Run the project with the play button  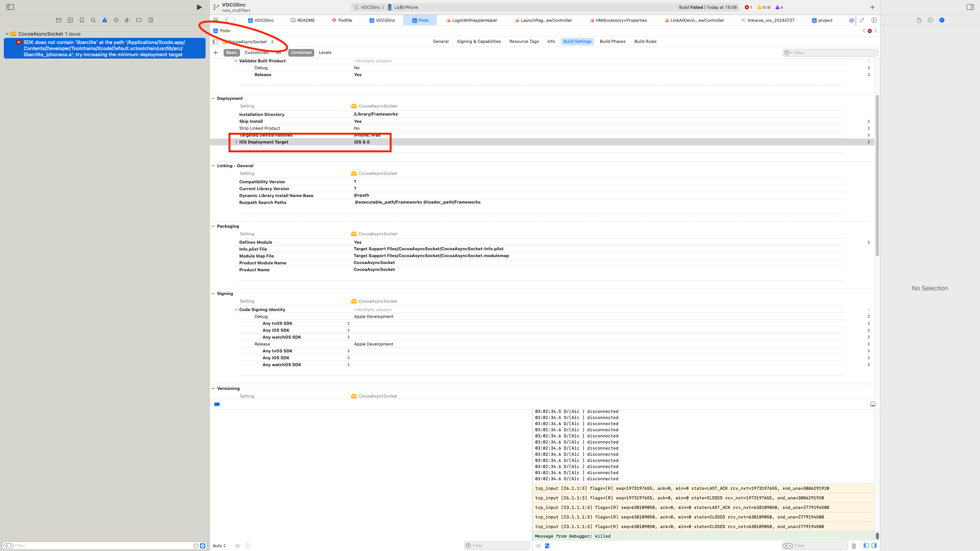click(199, 7)
